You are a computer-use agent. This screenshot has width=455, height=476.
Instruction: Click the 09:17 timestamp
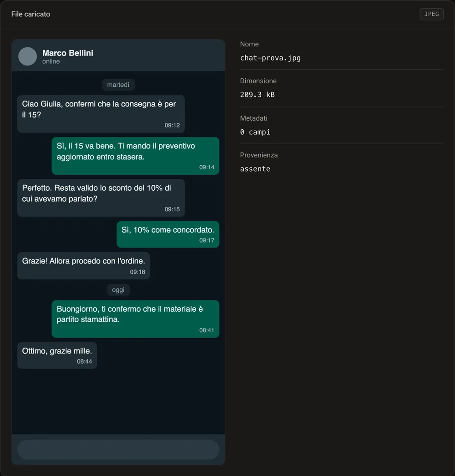coord(207,240)
